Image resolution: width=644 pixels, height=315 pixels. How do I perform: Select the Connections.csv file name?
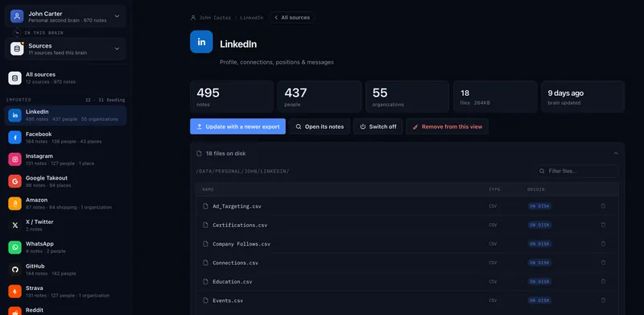235,263
